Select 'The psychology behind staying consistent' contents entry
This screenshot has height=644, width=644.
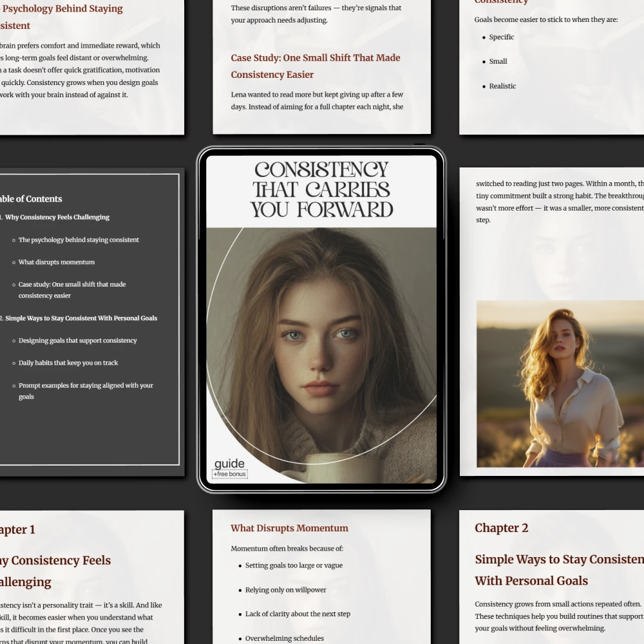[x=79, y=240]
